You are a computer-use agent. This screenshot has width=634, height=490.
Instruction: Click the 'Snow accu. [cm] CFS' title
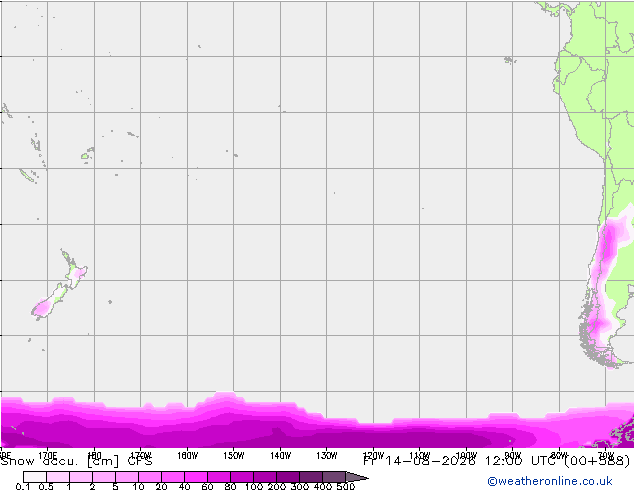76,461
